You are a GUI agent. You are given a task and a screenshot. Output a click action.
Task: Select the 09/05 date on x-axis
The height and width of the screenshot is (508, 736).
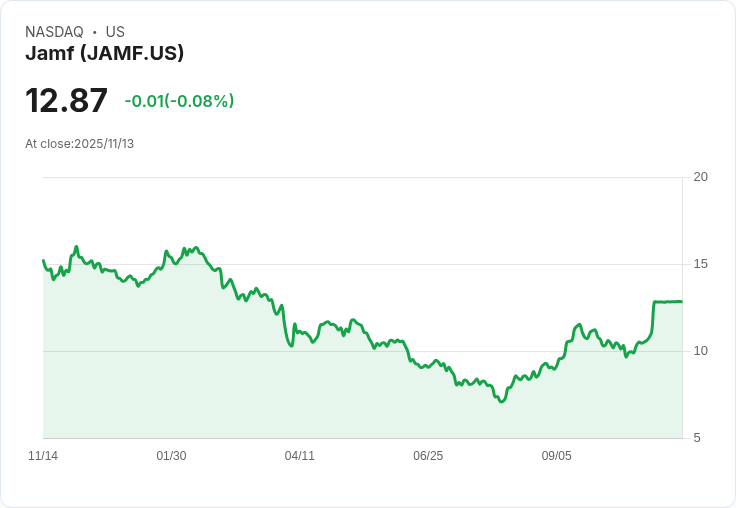556,456
